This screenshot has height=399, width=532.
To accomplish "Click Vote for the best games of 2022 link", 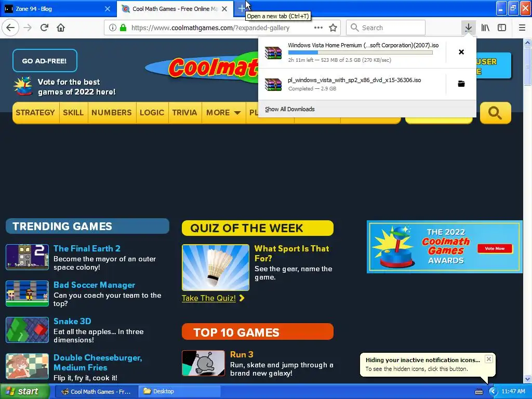I will [x=76, y=87].
